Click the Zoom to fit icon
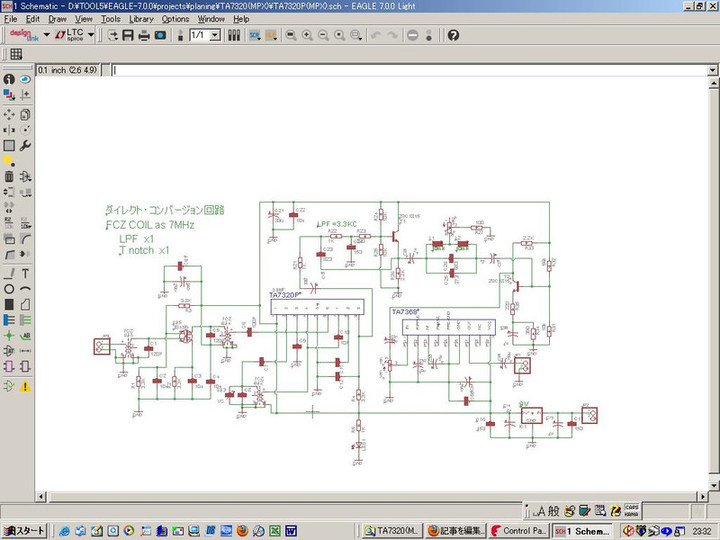The width and height of the screenshot is (720, 540). 290,35
